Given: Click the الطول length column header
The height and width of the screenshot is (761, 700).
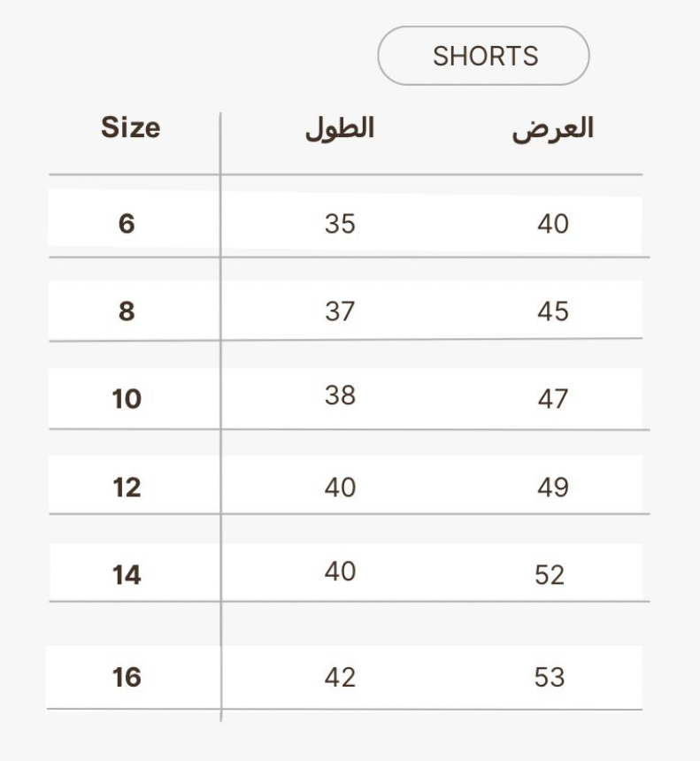Looking at the screenshot, I should click(x=340, y=128).
